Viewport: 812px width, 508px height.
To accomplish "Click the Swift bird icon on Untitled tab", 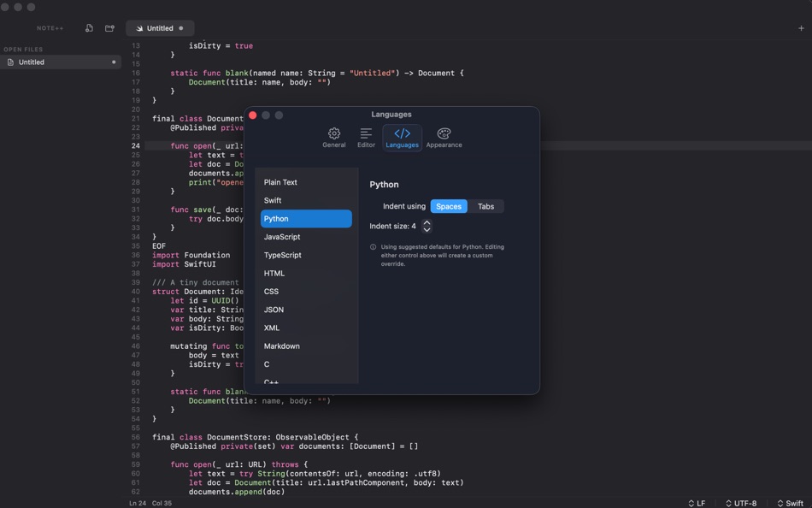I will pyautogui.click(x=139, y=28).
